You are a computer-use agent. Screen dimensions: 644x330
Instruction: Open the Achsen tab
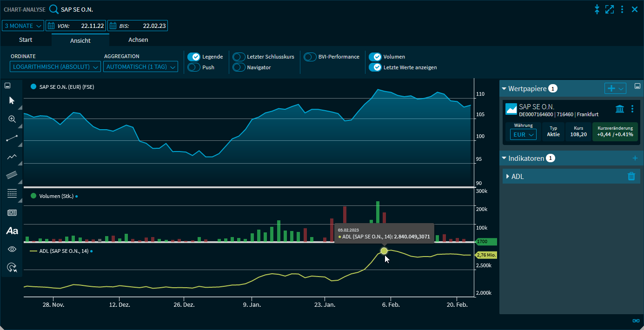(x=138, y=40)
